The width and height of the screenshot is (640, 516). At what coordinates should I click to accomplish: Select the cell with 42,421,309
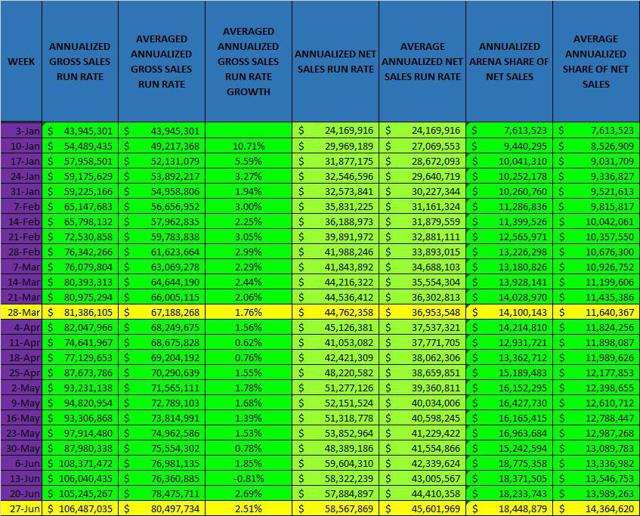[x=336, y=357]
